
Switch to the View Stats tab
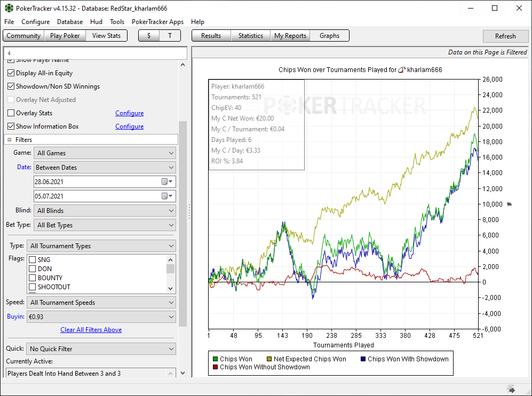106,36
